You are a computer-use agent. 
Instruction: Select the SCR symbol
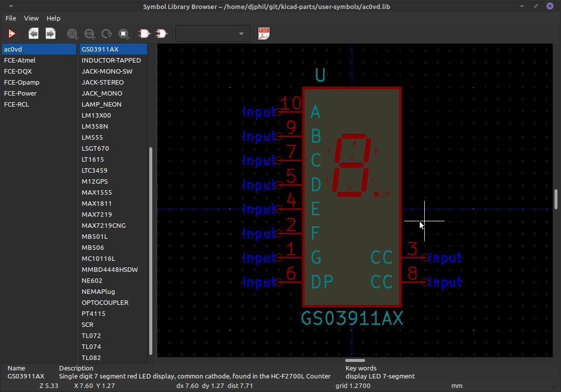tap(113, 325)
